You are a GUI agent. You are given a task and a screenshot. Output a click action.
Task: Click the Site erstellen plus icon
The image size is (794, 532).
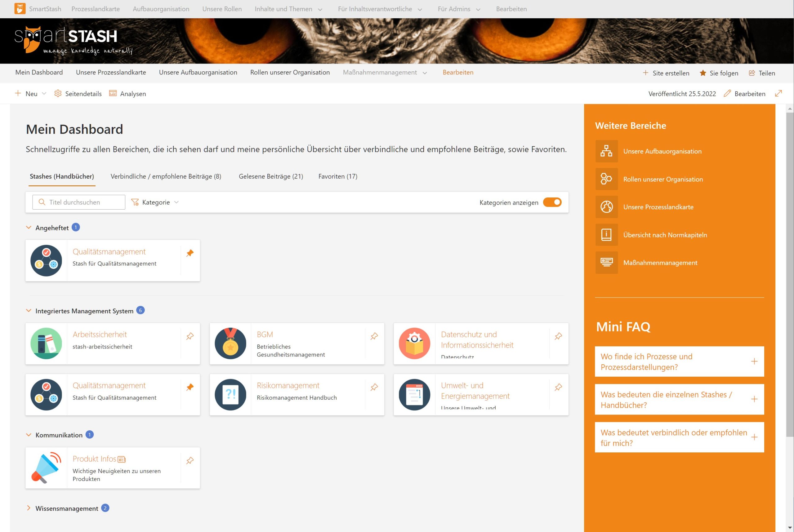click(x=645, y=73)
